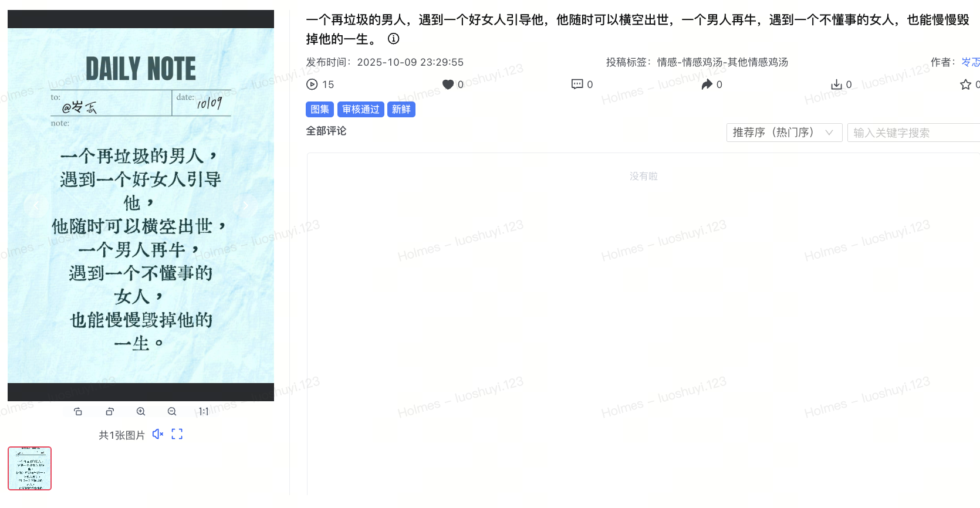
Task: Zoom in on the image
Action: click(141, 412)
